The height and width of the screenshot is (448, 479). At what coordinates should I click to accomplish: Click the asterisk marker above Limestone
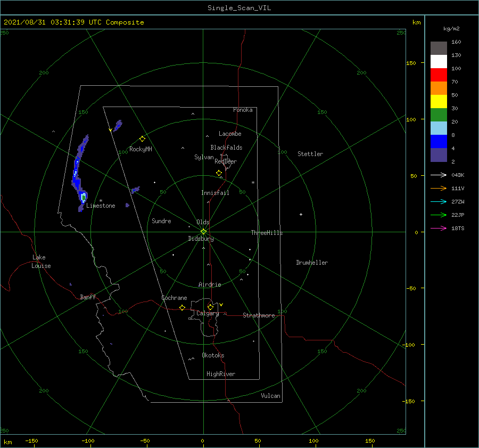click(x=101, y=201)
